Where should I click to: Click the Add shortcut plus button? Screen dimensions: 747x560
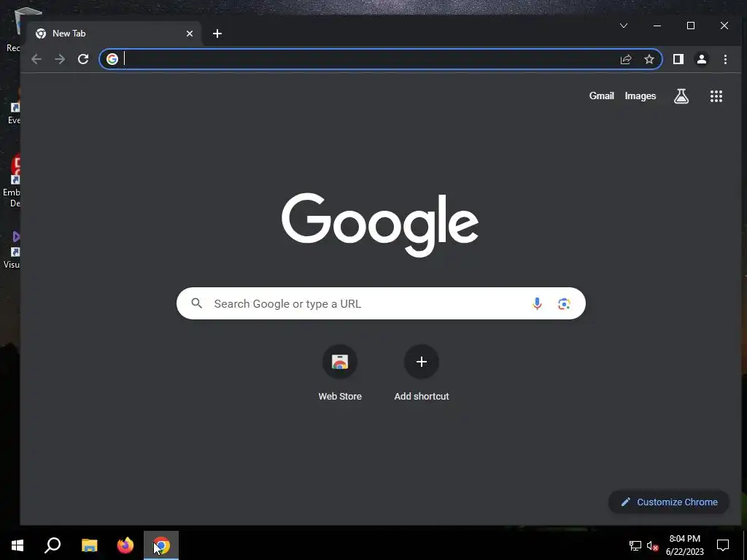coord(422,362)
